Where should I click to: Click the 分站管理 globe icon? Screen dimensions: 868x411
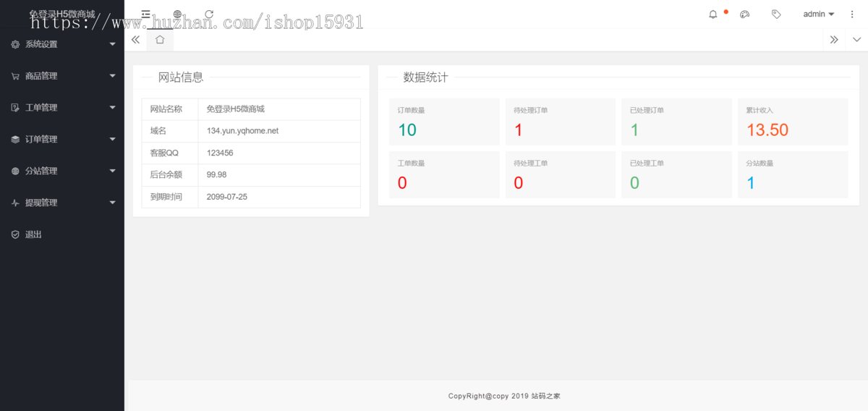click(15, 171)
